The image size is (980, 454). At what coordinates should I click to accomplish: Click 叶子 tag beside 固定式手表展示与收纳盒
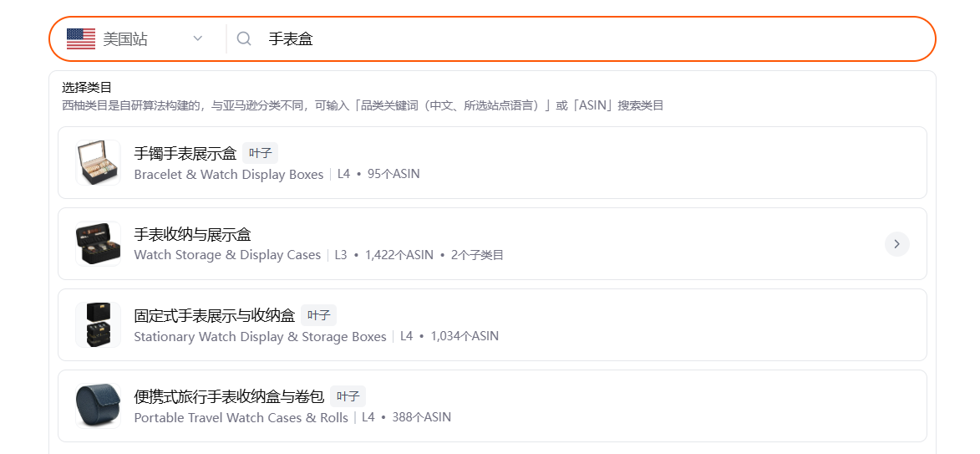319,315
